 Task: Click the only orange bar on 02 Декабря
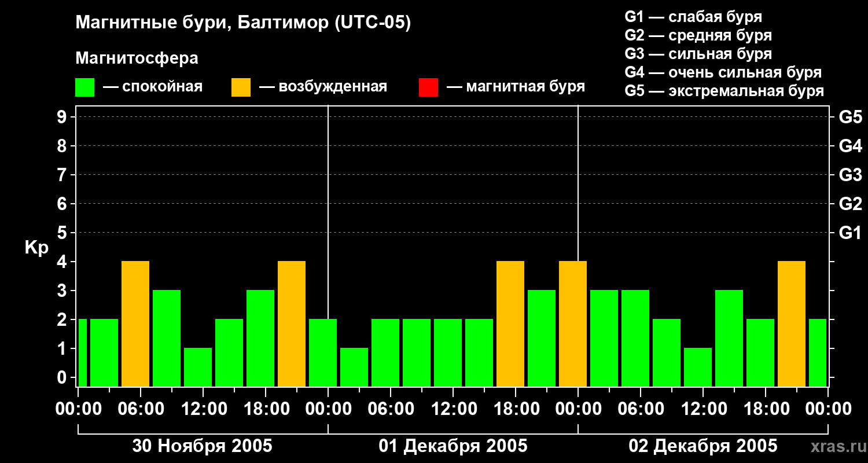click(x=792, y=324)
